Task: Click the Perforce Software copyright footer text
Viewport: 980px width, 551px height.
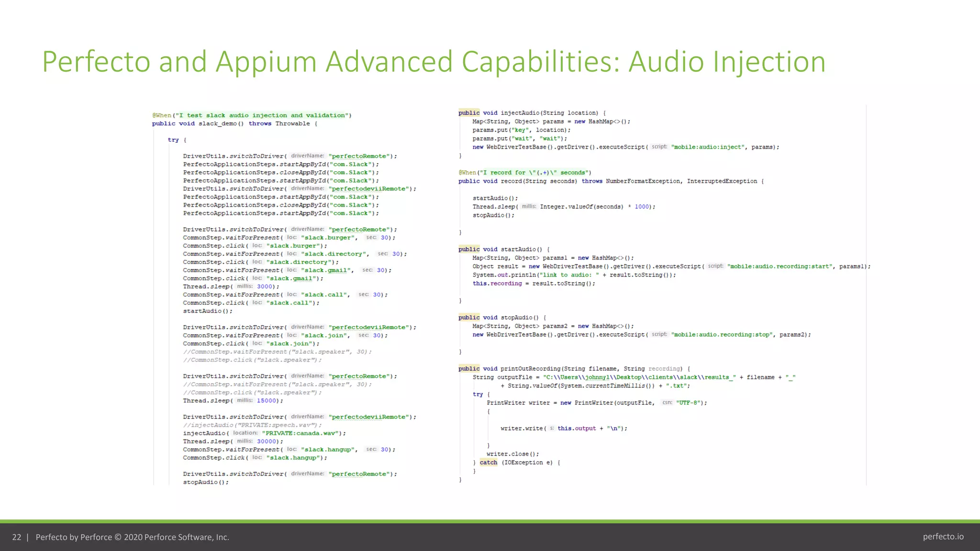Action: [x=133, y=537]
